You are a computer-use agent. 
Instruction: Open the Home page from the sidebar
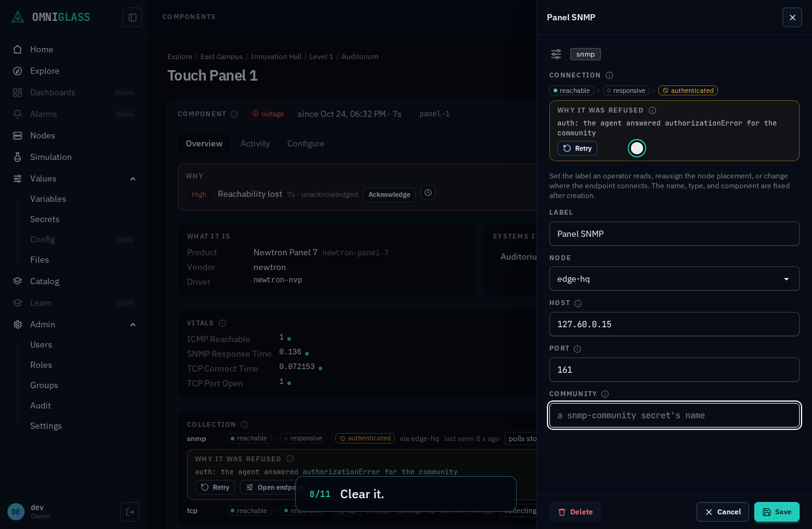point(74,49)
